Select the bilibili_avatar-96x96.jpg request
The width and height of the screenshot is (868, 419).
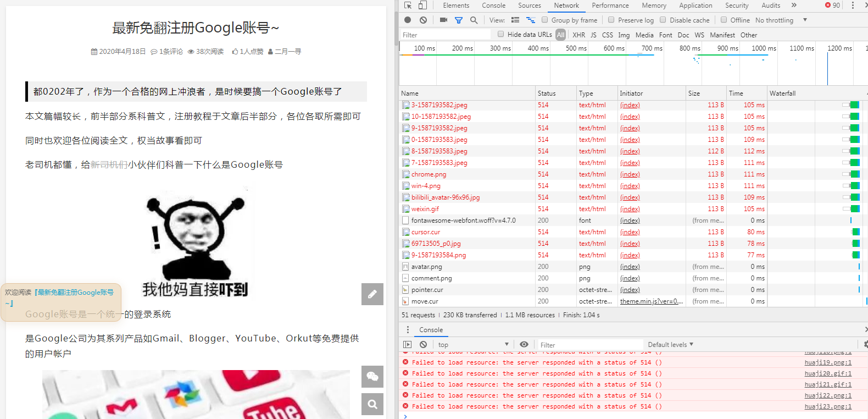[x=633, y=197]
